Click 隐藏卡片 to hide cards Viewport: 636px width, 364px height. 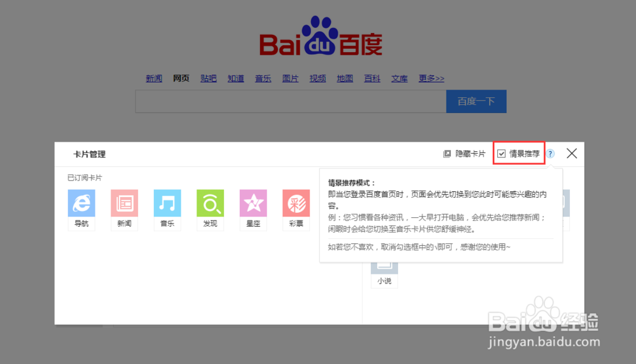[x=464, y=154]
